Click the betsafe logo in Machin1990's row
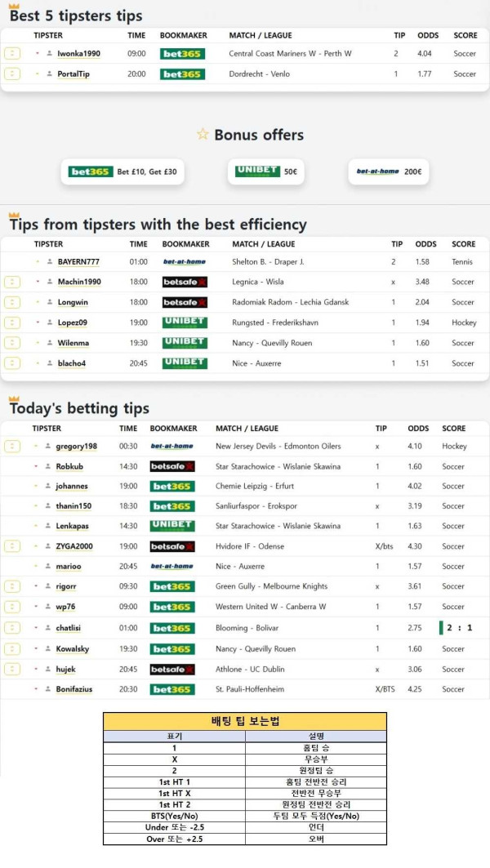 tap(185, 282)
